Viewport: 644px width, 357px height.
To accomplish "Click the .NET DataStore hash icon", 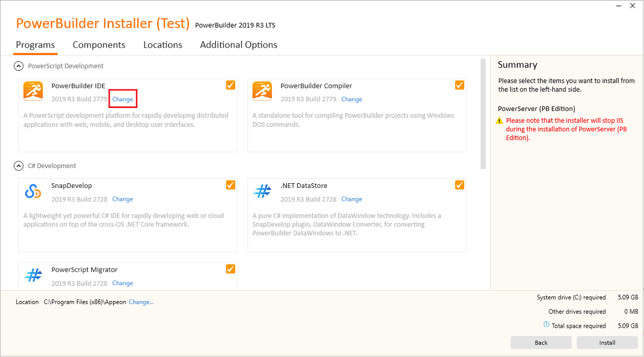I will (x=262, y=191).
